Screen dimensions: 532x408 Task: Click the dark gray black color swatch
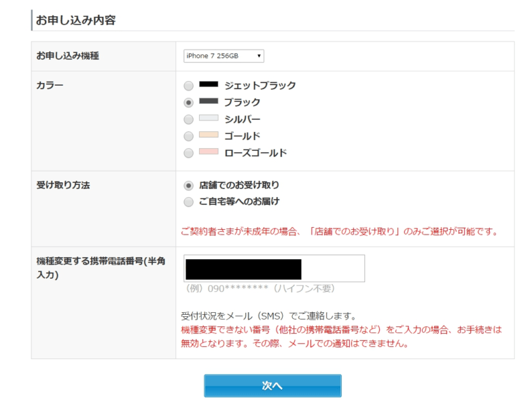point(209,101)
